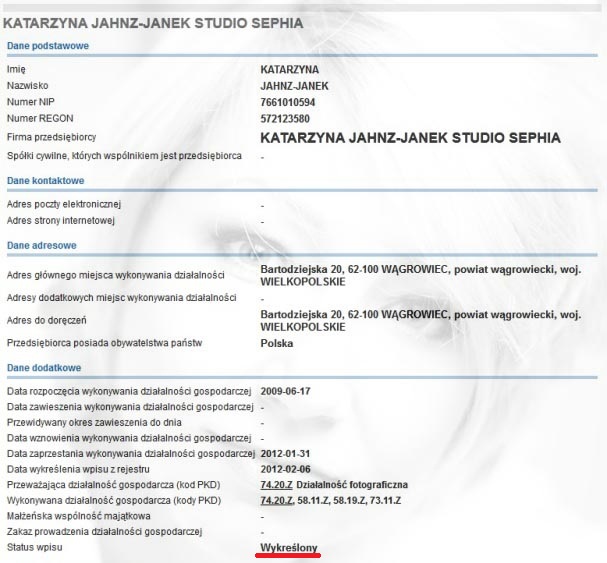Viewport: 607px width, 563px height.
Task: Select the PKD code 58.19.Z
Action: coord(349,501)
